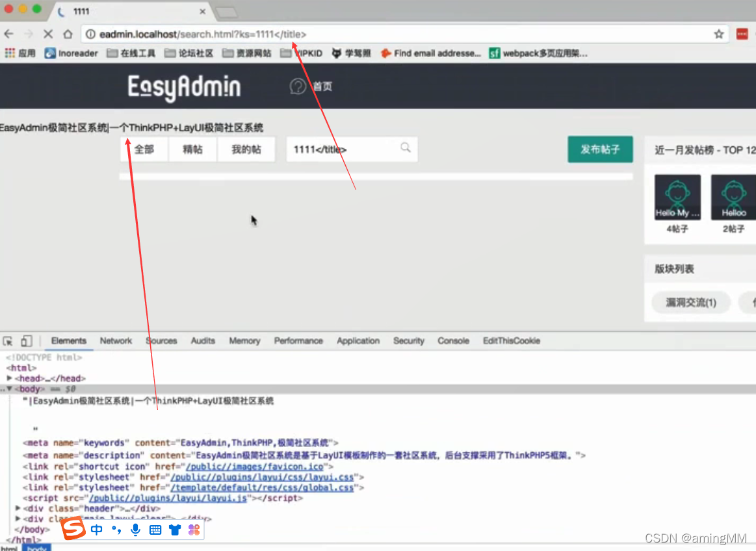The image size is (756, 551).
Task: Open the 论坛社区 bookmarks folder
Action: [189, 53]
